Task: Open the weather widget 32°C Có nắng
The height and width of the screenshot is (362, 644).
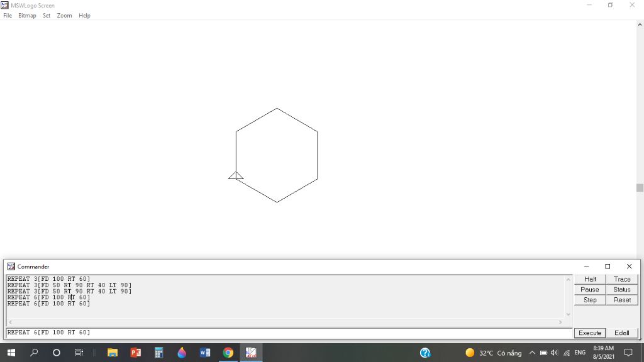Action: pos(493,353)
